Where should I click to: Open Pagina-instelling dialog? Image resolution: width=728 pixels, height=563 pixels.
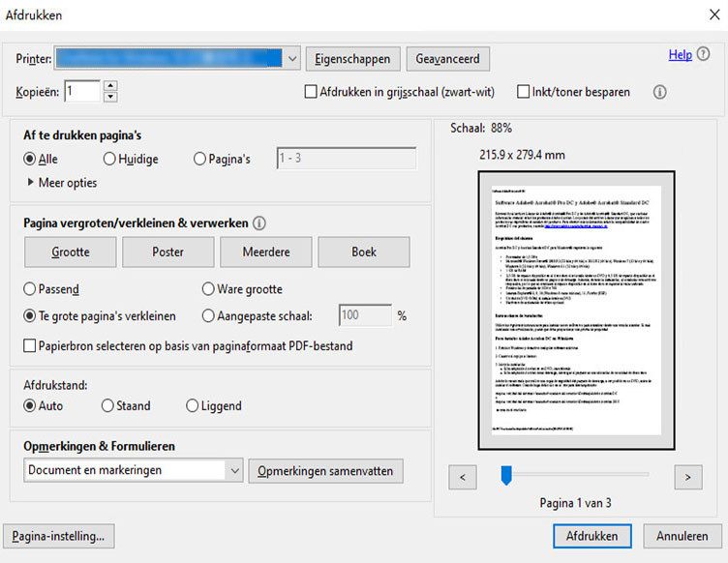tap(58, 536)
